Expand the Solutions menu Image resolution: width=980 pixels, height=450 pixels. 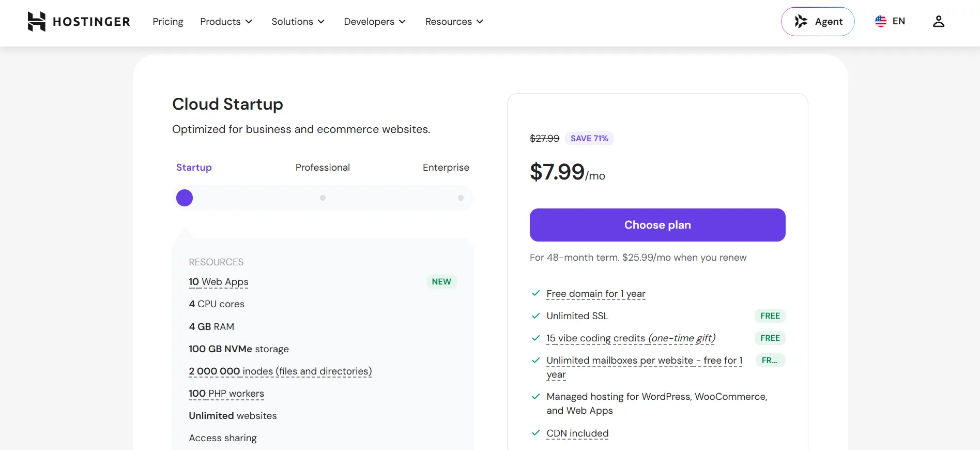point(298,22)
